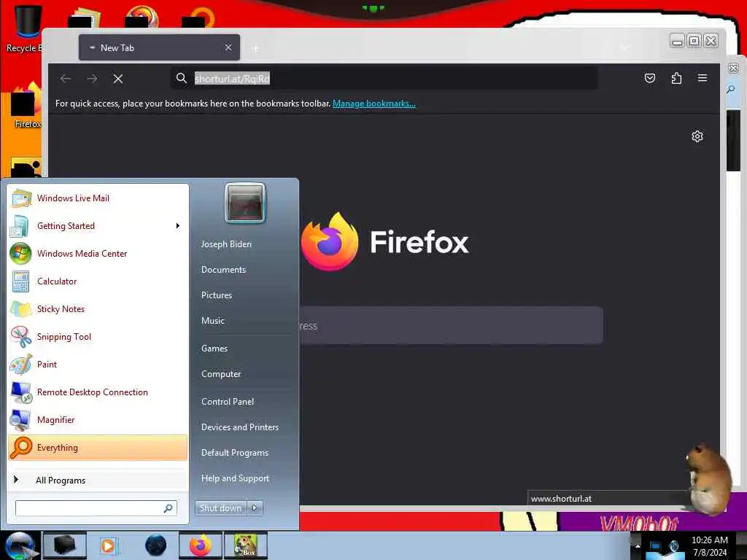Click the Calculator icon
The height and width of the screenshot is (560, 747).
pyautogui.click(x=21, y=281)
